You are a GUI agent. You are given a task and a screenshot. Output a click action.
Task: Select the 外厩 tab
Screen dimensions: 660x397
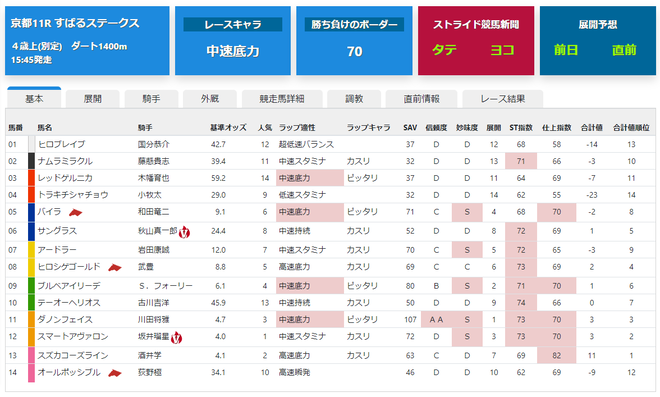coord(210,99)
